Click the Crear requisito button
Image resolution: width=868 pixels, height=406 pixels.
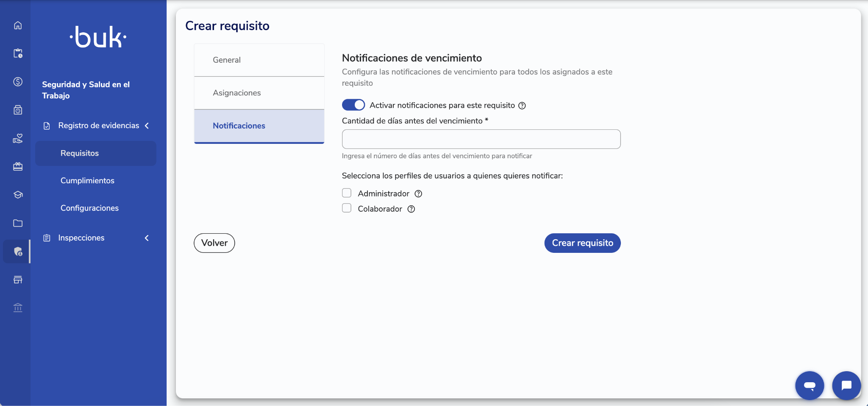[x=582, y=243]
